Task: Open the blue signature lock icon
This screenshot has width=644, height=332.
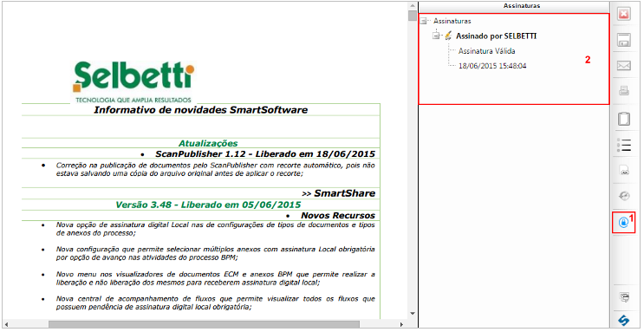Action: [623, 222]
